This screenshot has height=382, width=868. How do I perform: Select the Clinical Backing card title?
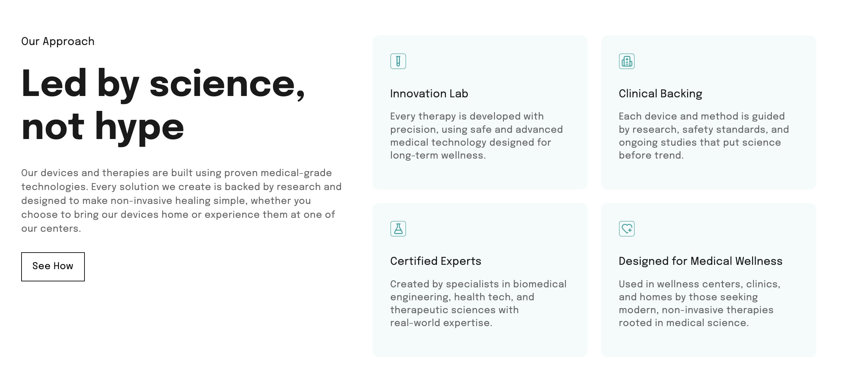(x=660, y=94)
